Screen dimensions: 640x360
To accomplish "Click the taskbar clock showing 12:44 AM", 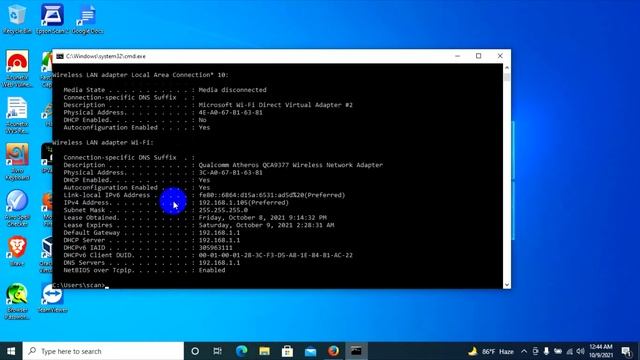I will (601, 351).
